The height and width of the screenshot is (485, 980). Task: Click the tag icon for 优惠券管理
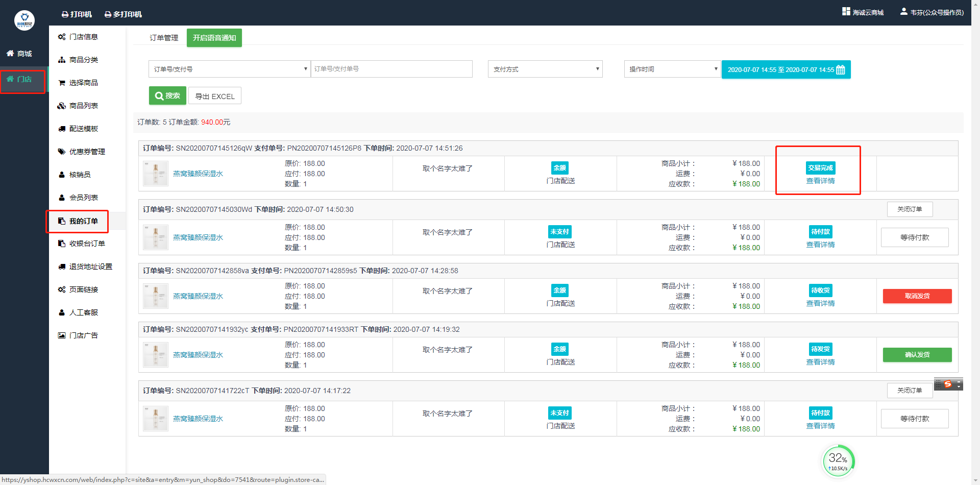click(x=62, y=152)
